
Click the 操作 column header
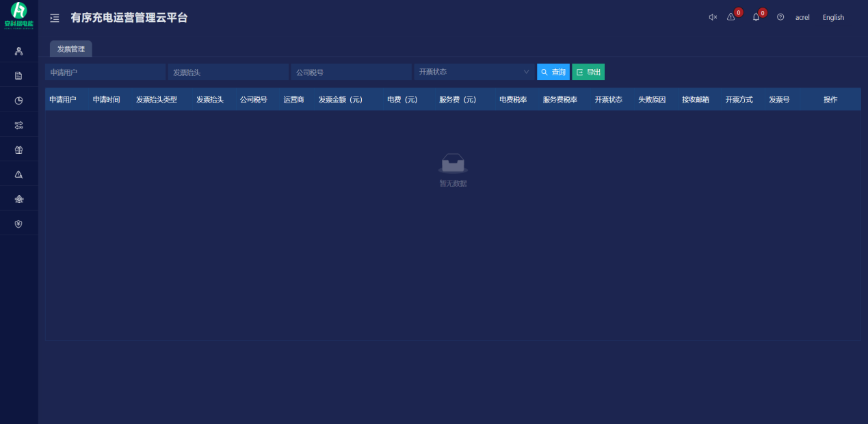[x=830, y=99]
